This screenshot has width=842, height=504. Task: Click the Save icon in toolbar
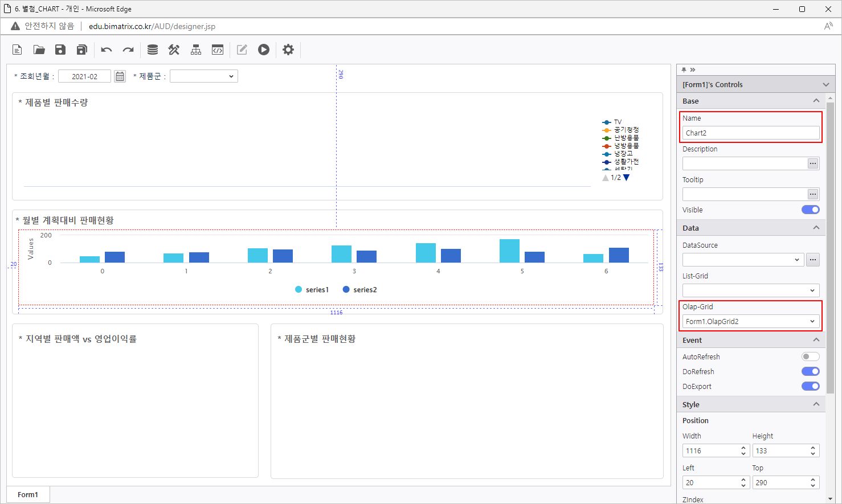coord(60,50)
